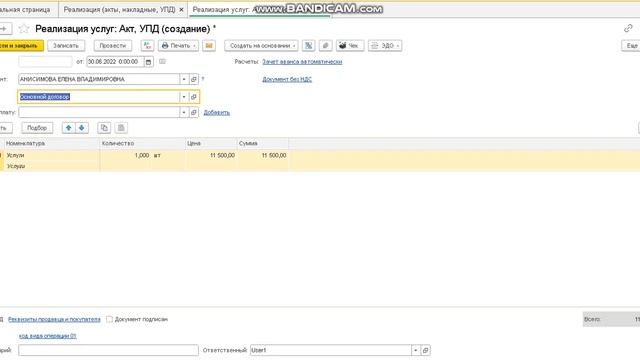Mark the document as favorite with the star icon
640x360 pixels.
[24, 29]
